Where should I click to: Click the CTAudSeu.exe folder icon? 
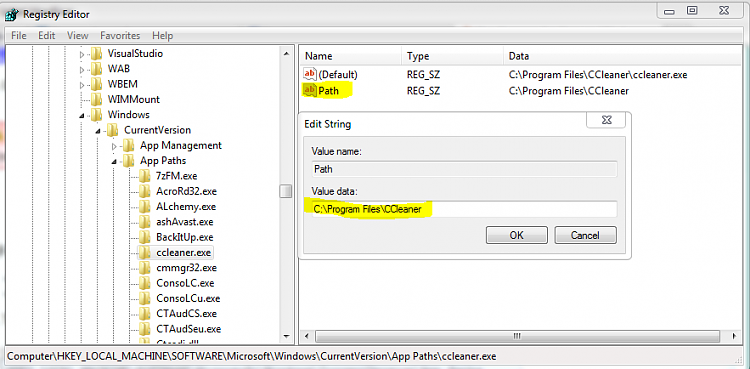coord(145,329)
